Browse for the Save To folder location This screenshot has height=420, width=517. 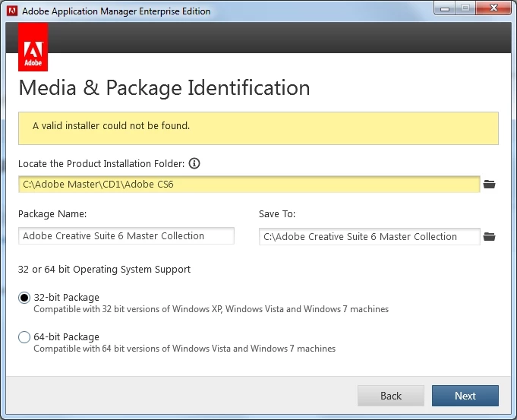tap(490, 236)
